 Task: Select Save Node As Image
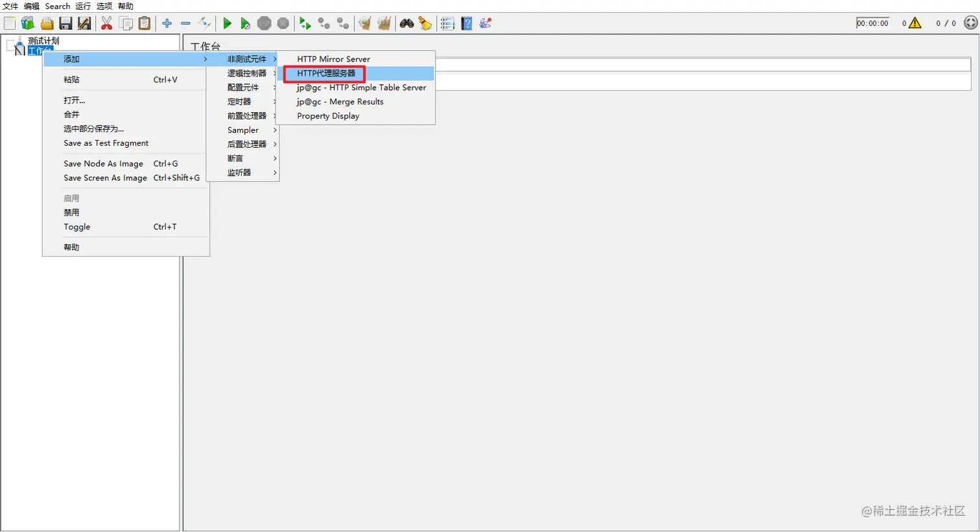[x=126, y=164]
